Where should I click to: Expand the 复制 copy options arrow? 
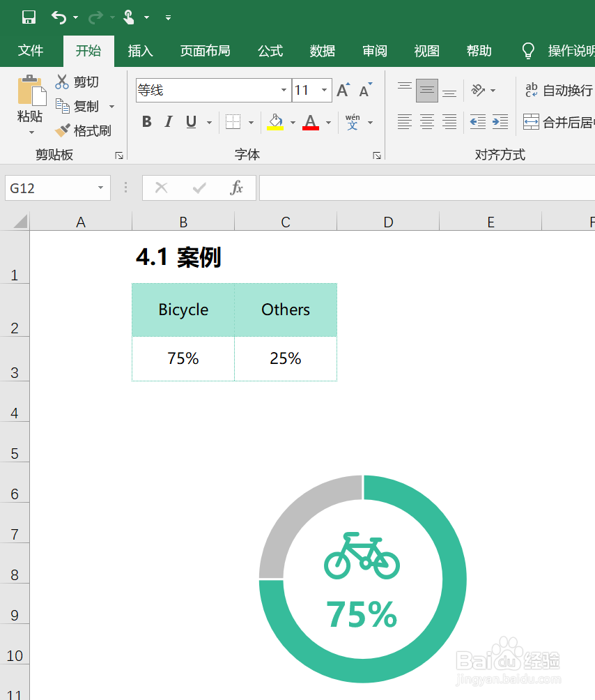(112, 107)
